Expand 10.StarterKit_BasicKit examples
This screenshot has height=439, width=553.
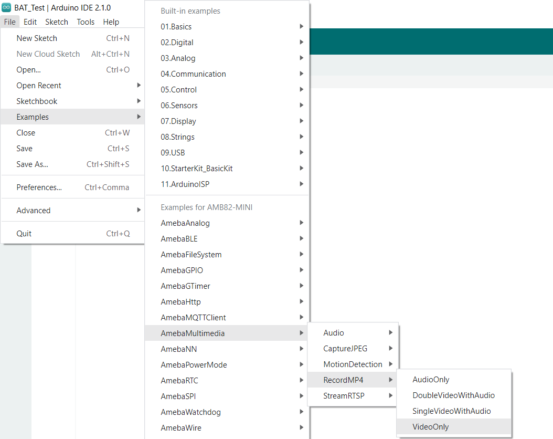[227, 168]
